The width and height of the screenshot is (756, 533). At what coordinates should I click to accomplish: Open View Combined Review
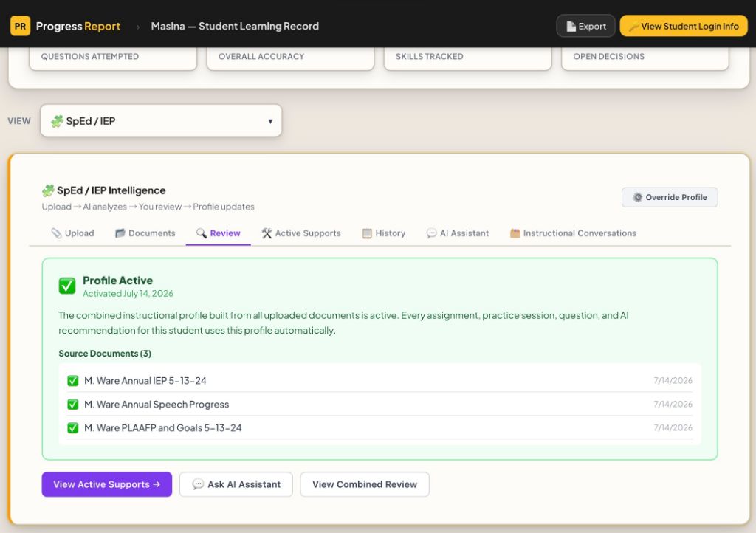365,484
